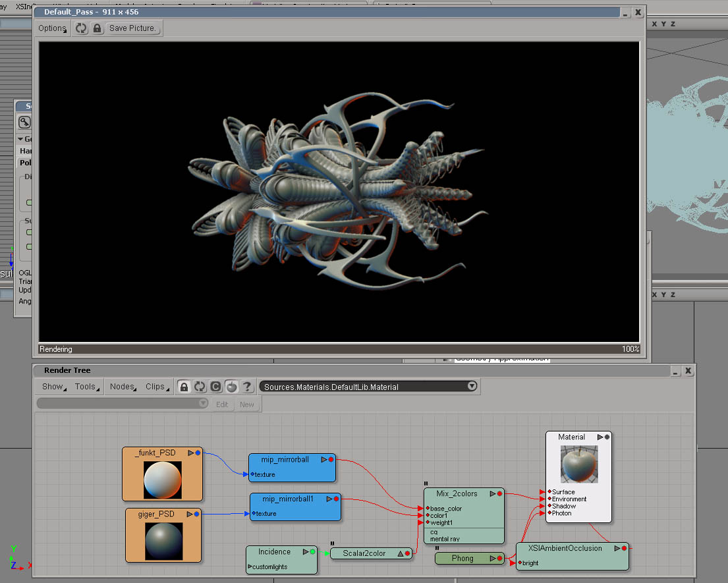Click the refresh icon in the render window
The height and width of the screenshot is (583, 728).
pyautogui.click(x=81, y=28)
